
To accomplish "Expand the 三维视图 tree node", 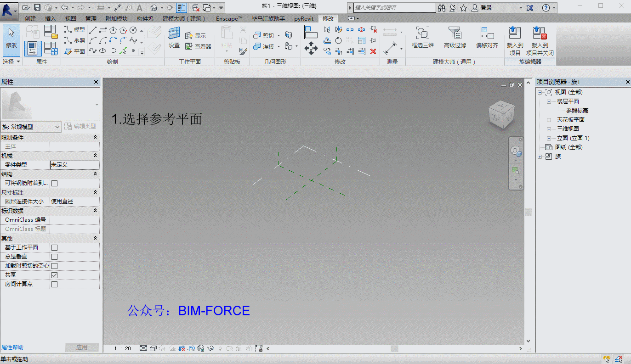I will (549, 129).
